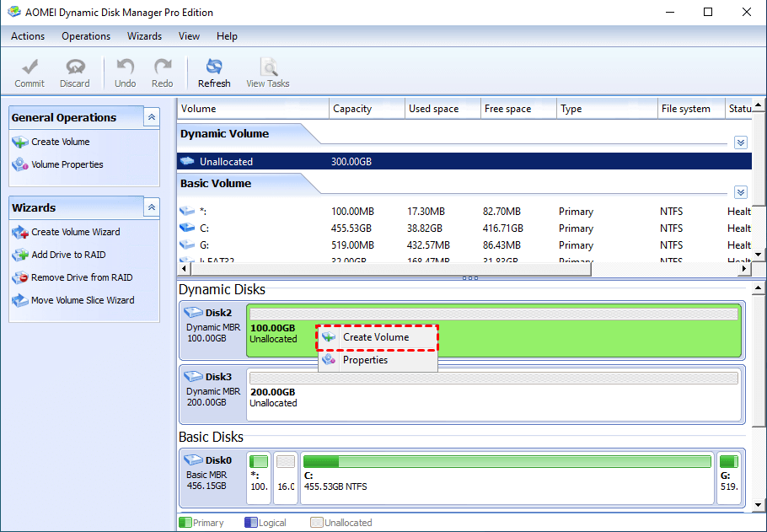Select the G: partition block on Disk0

coord(729,478)
